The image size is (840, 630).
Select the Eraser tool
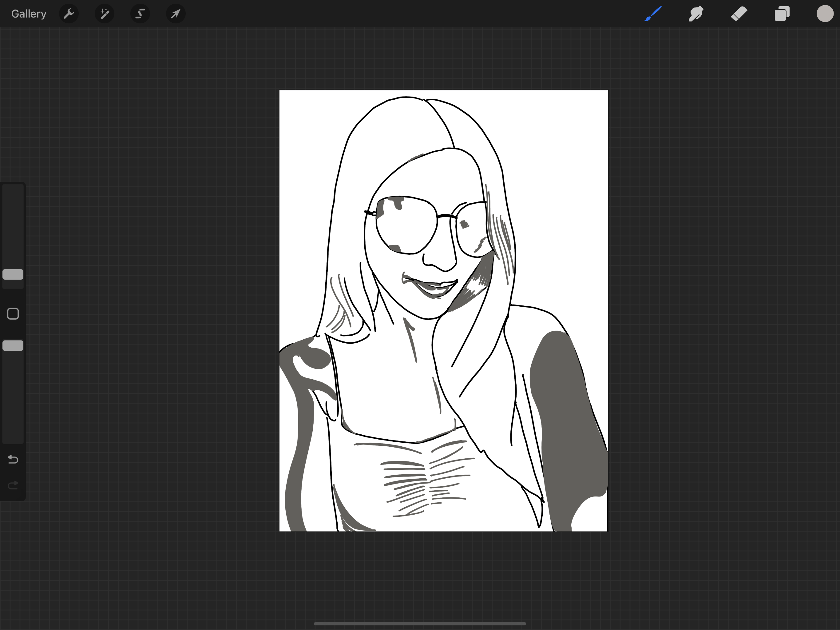coord(739,14)
